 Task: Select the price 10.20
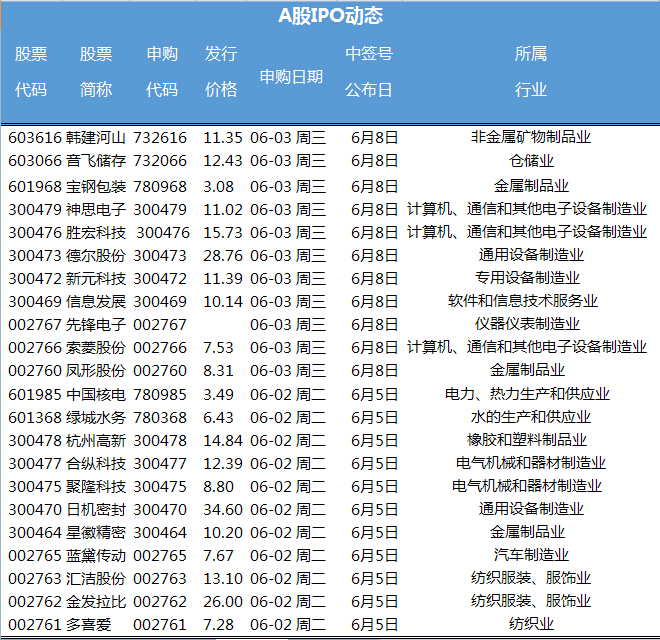click(223, 533)
